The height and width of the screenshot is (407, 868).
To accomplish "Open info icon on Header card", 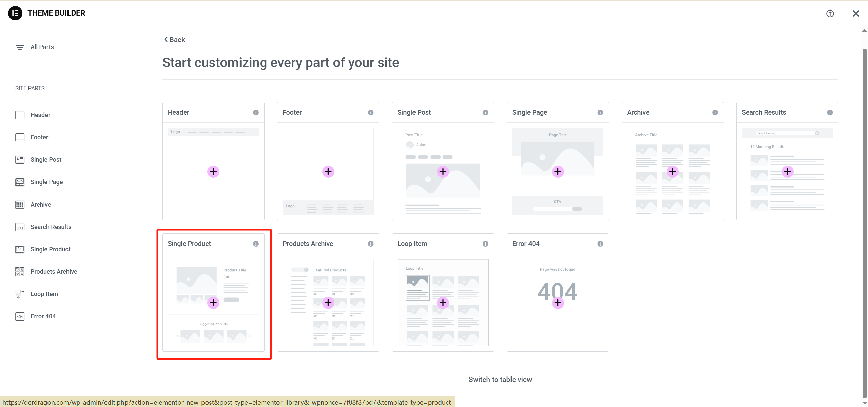I will pos(256,113).
